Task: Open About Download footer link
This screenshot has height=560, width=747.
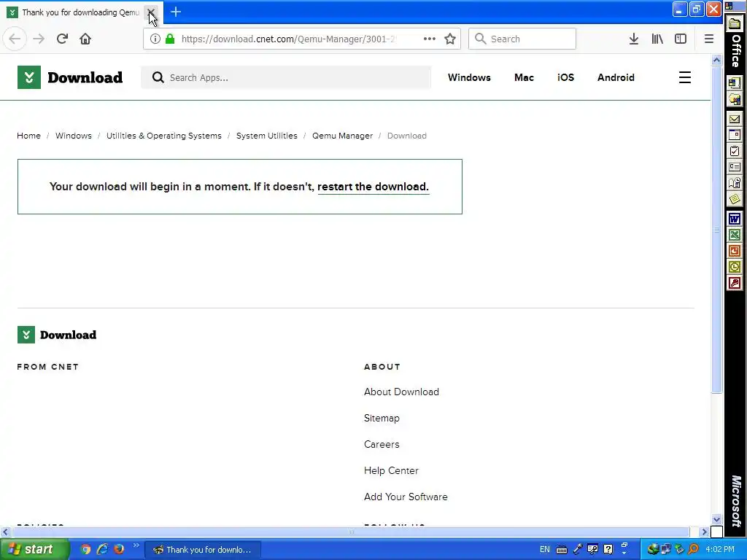Action: 401,392
